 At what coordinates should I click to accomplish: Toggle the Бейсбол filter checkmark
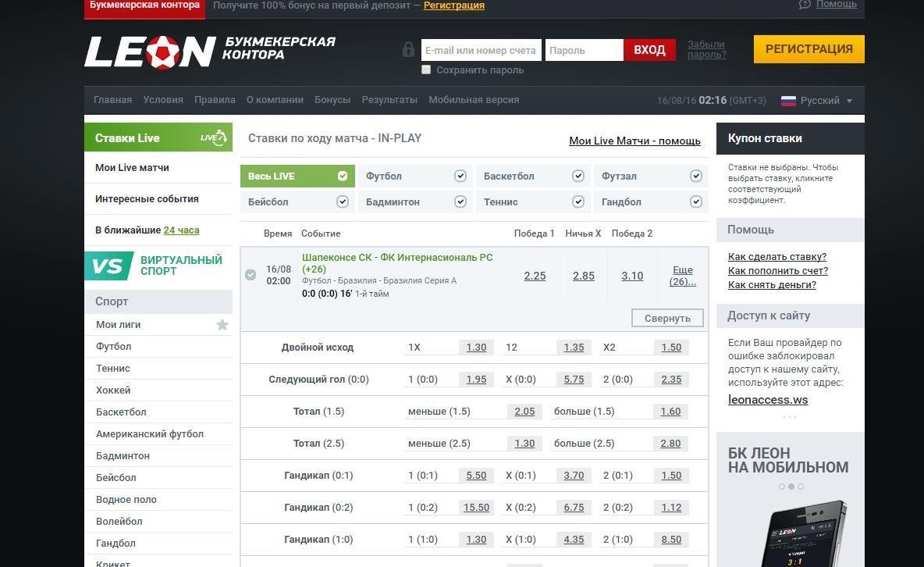(x=343, y=201)
